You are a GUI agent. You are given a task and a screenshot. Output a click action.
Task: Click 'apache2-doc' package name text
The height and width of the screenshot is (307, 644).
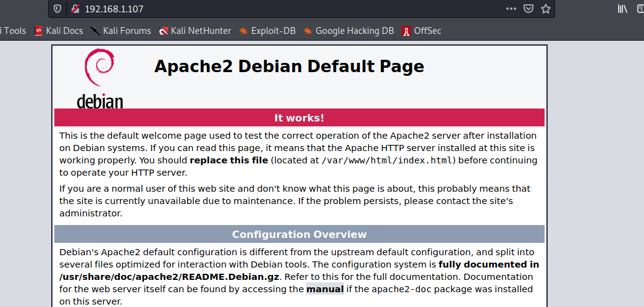[402, 289]
